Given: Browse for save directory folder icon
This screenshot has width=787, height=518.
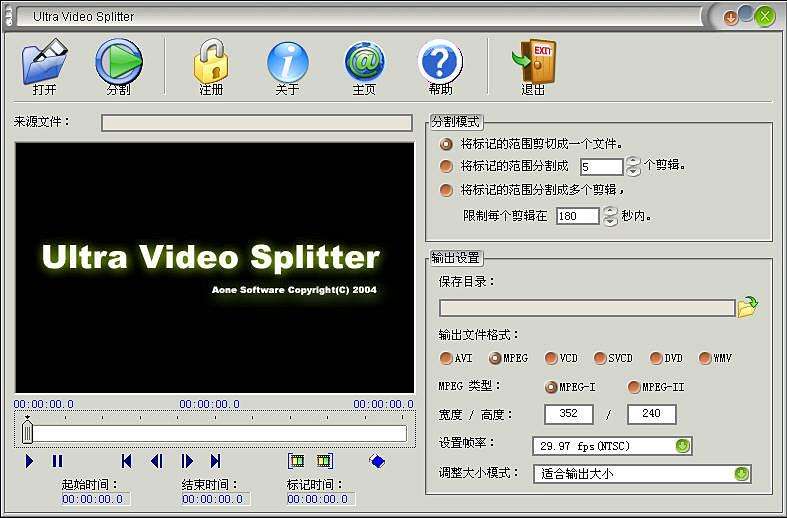Looking at the screenshot, I should click(748, 307).
